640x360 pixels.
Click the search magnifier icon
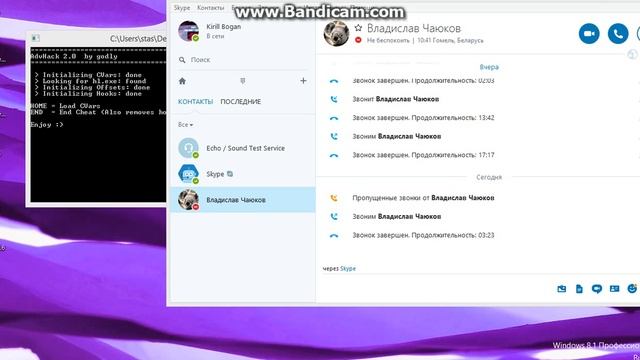coord(182,60)
